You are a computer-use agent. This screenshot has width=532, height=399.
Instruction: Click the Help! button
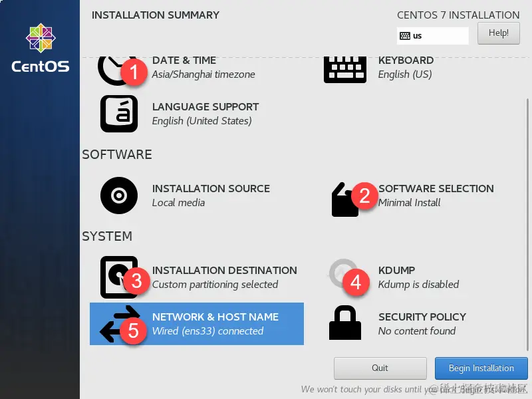(498, 33)
